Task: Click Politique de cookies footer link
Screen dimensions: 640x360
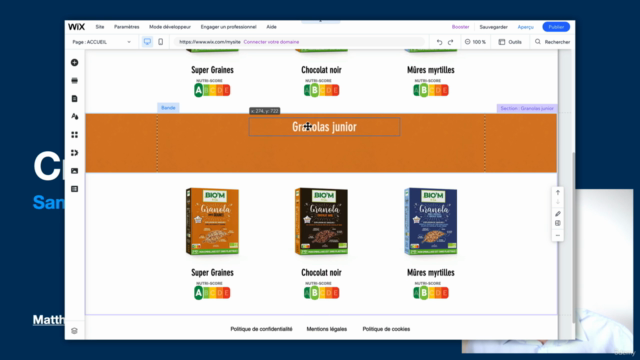Action: (x=386, y=329)
